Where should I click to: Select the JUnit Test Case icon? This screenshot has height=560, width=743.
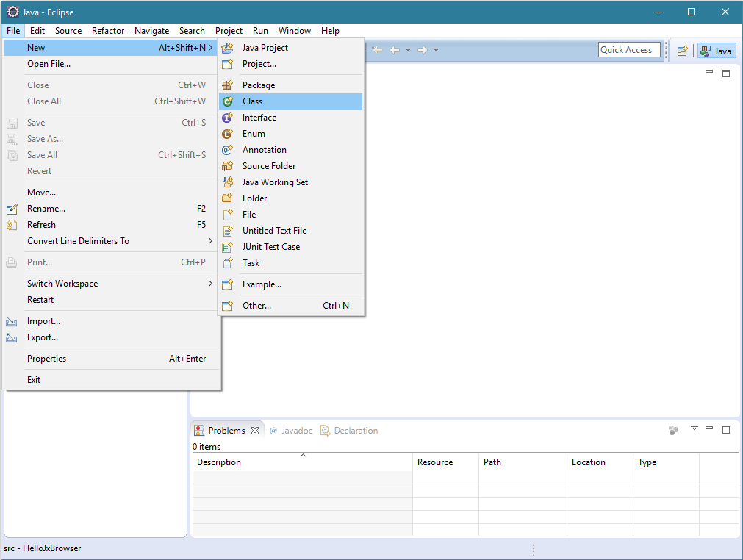click(227, 246)
